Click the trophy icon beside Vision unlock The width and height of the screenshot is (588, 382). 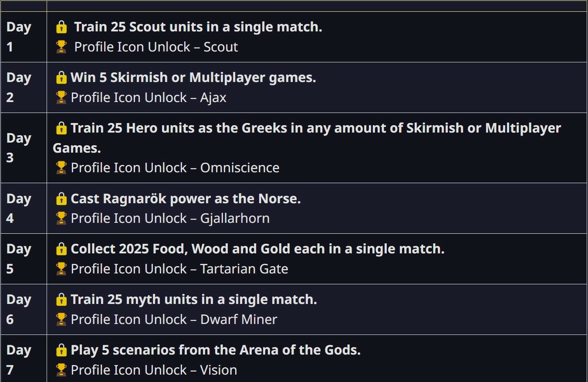61,370
